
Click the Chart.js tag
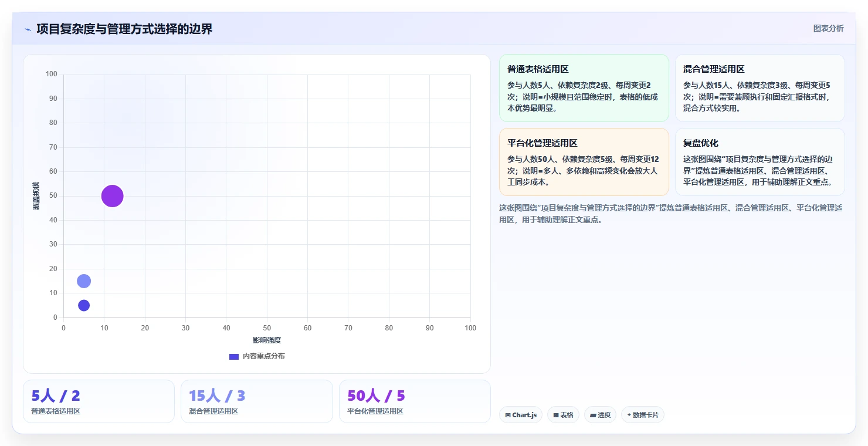click(521, 415)
